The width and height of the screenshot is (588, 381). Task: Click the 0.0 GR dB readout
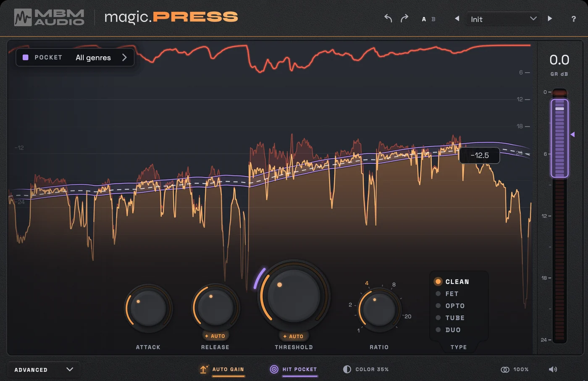[559, 60]
